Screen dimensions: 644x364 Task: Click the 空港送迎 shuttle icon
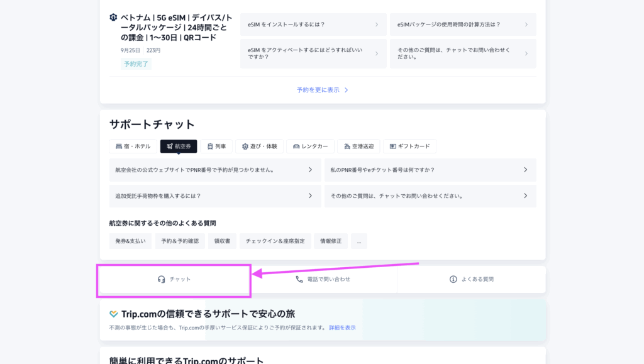click(x=345, y=146)
